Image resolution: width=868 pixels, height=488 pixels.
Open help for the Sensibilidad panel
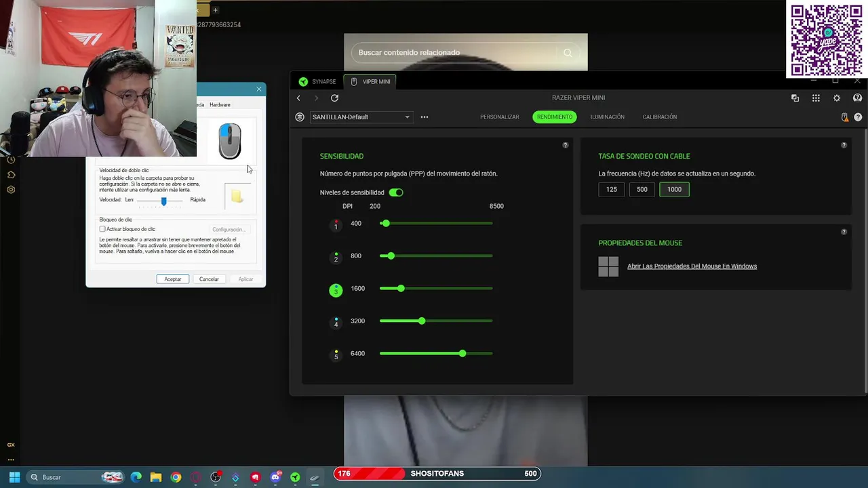[566, 145]
